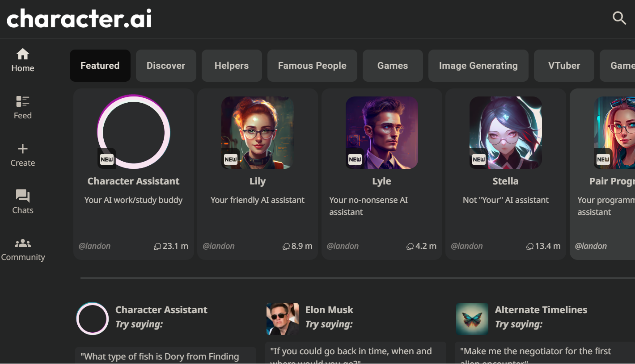Viewport: 635px width, 364px height.
Task: Open Elon Musk's avatar thumbnail
Action: tap(282, 318)
